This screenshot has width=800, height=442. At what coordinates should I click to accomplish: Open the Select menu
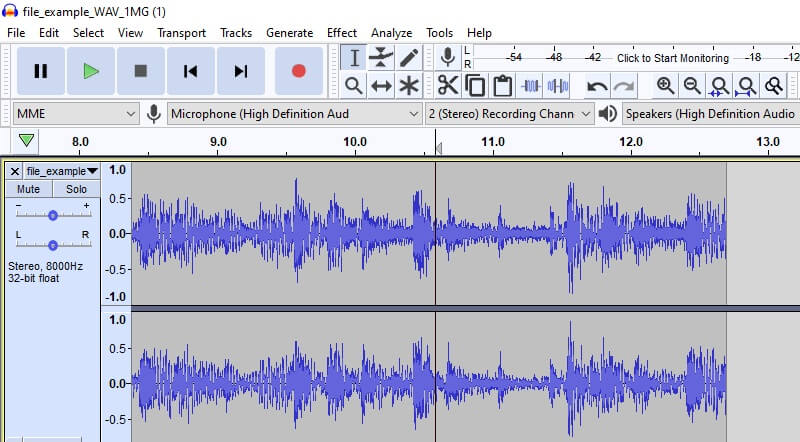pyautogui.click(x=88, y=33)
